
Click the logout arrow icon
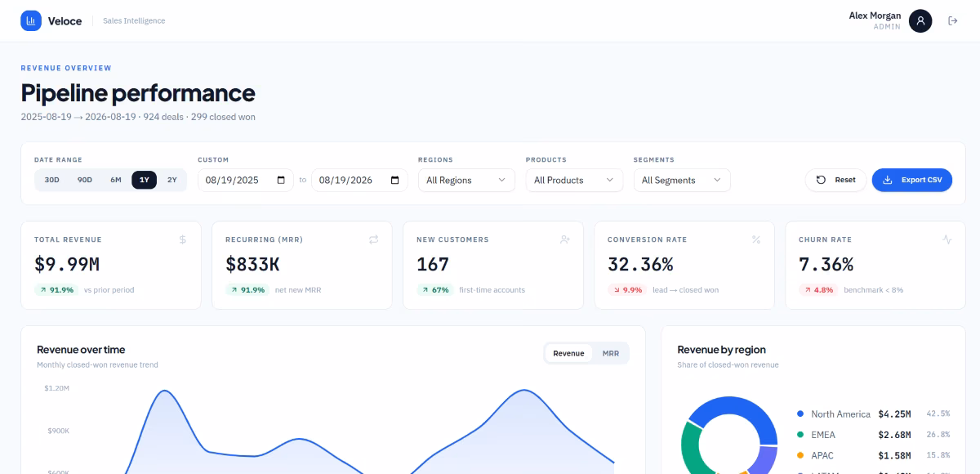pos(952,21)
